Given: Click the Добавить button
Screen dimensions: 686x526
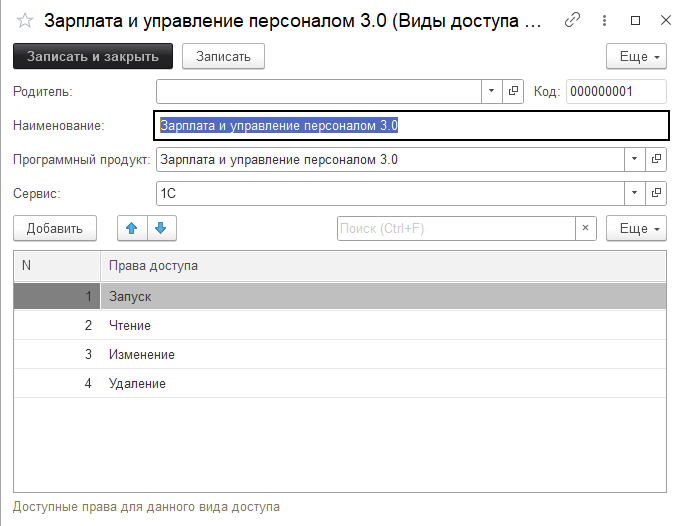Looking at the screenshot, I should tap(55, 228).
